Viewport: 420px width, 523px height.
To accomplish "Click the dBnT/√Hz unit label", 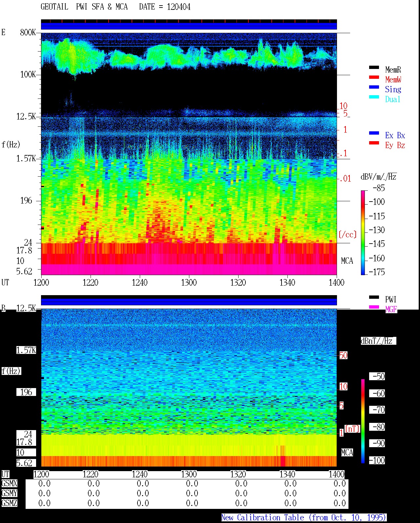I will tap(378, 341).
